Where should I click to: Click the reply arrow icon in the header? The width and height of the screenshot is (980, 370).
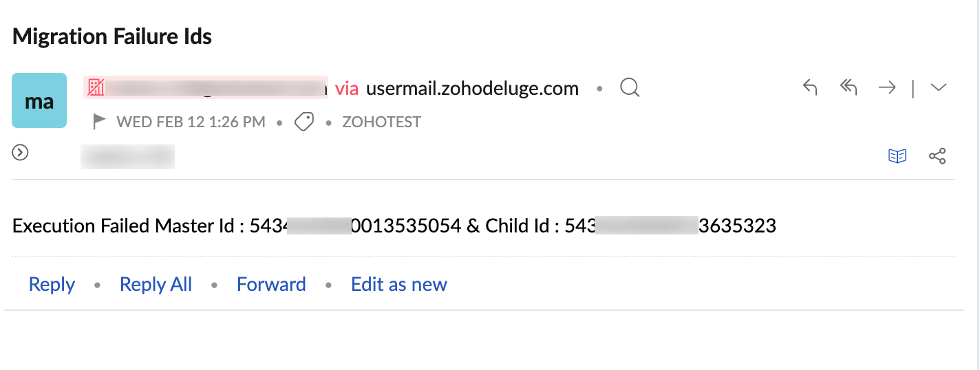pyautogui.click(x=810, y=87)
